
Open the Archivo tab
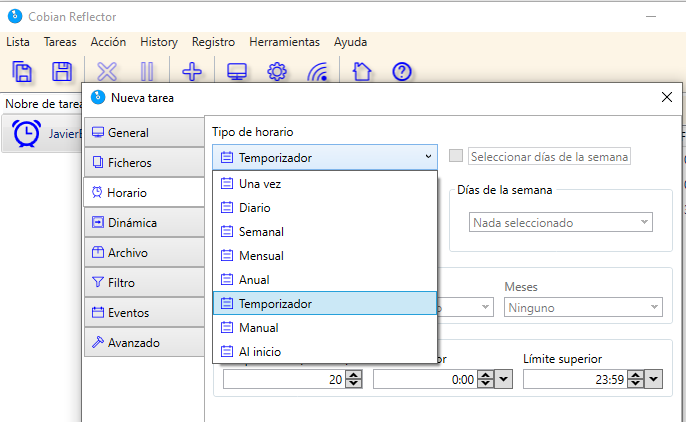pos(144,253)
